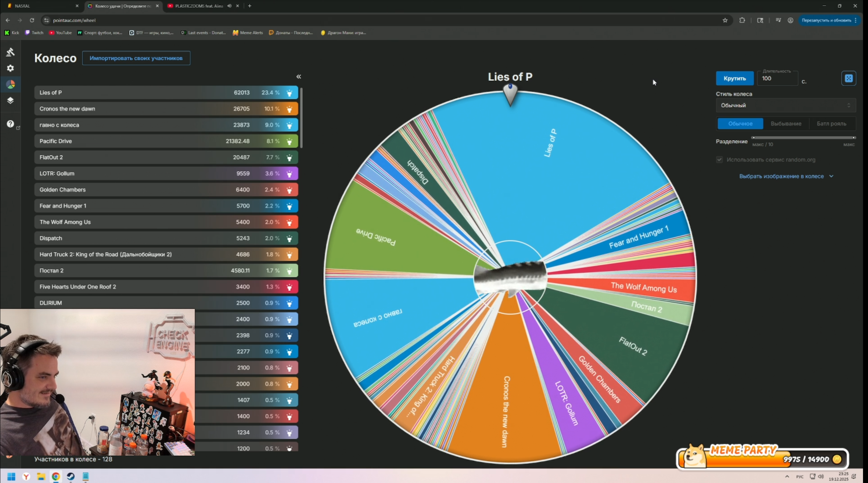Select the 'Выбывание' wheel mode
868x483 pixels.
pos(786,124)
